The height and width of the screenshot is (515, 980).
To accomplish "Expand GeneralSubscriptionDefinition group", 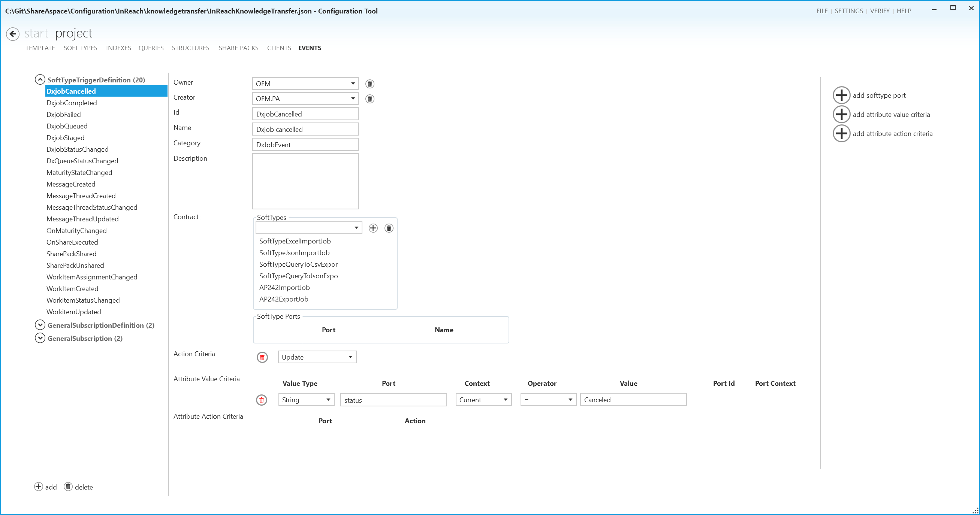I will pos(40,325).
